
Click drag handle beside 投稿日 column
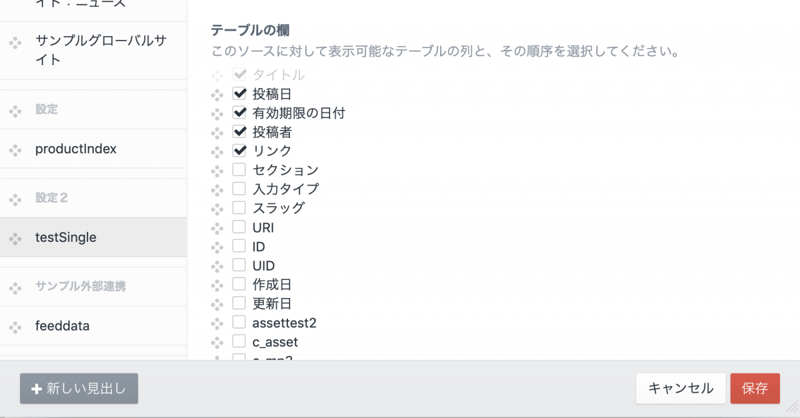point(217,94)
